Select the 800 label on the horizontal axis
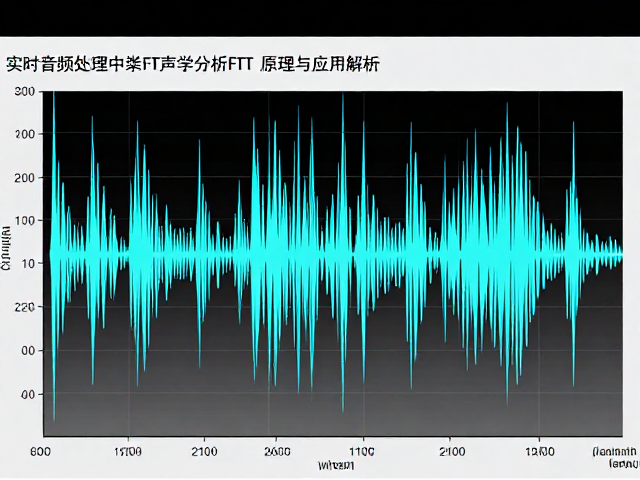 click(x=40, y=452)
